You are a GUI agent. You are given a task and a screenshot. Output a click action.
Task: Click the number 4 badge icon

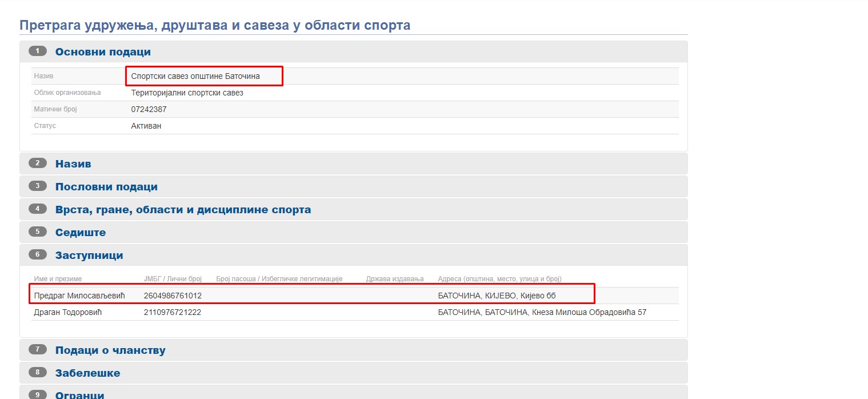[x=37, y=209]
